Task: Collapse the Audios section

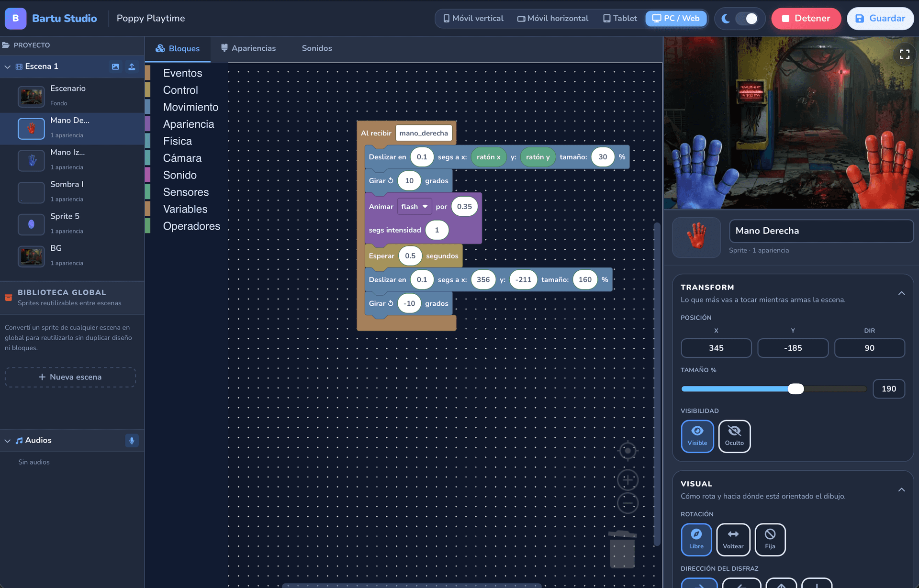Action: click(x=8, y=441)
